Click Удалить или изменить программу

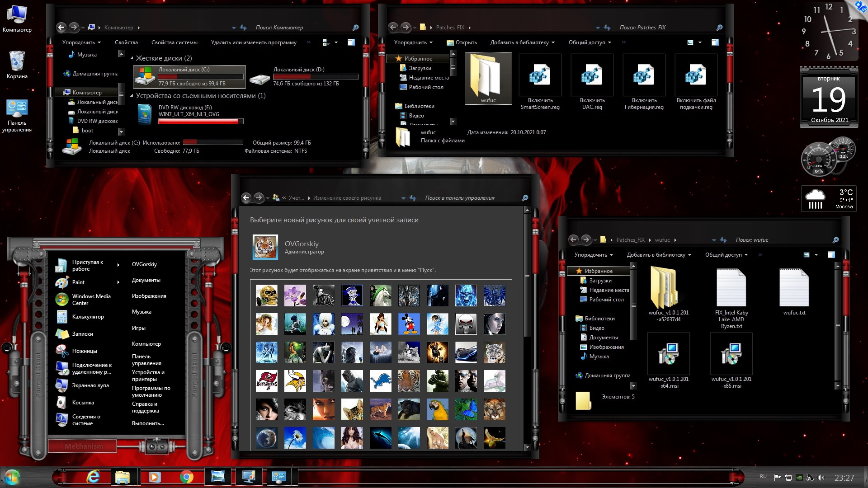(254, 42)
